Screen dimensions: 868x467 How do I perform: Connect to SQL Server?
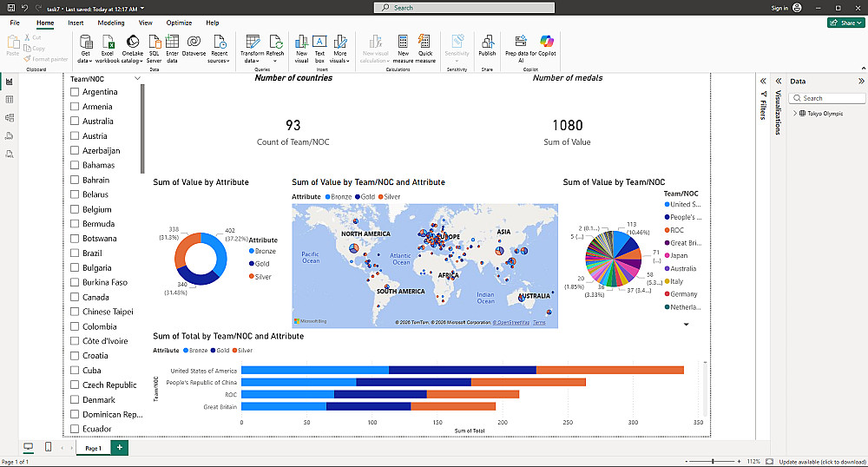click(155, 49)
